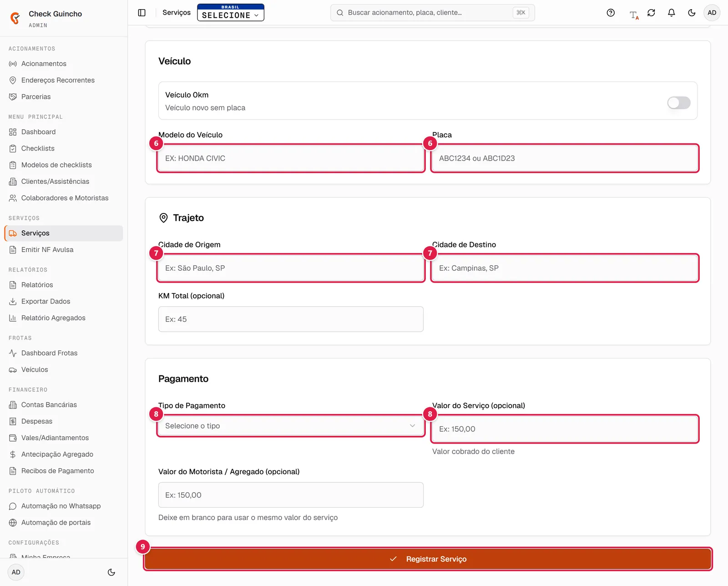Toggle the sidebar panel icon
The height and width of the screenshot is (586, 728).
[142, 13]
